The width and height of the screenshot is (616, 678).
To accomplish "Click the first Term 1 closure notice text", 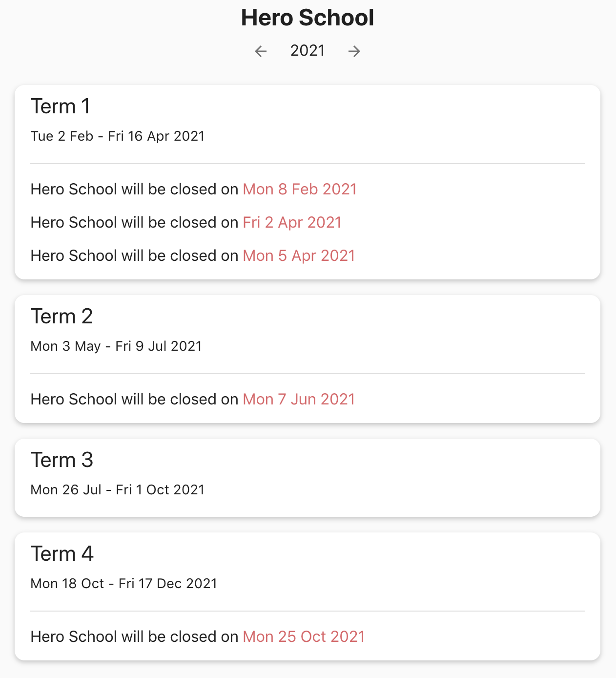I will [134, 190].
